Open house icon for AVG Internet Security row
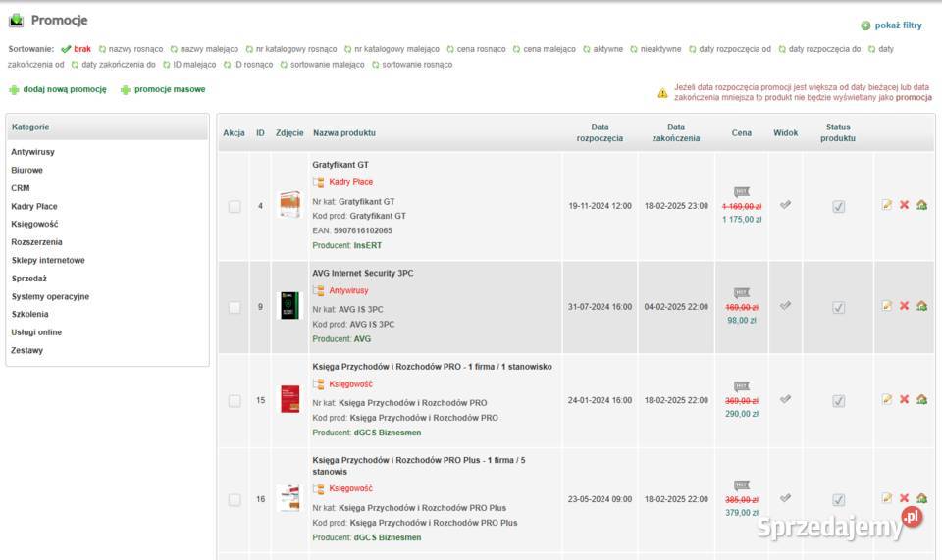Screen dimensions: 942x560 921,306
